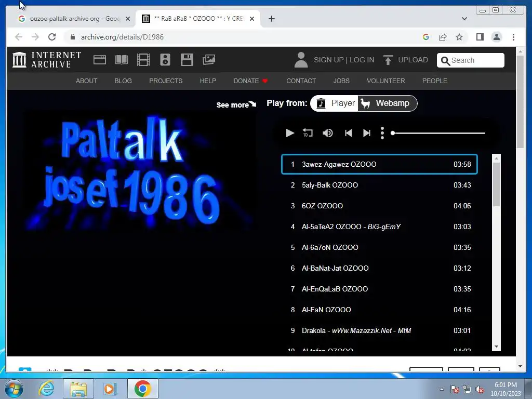The width and height of the screenshot is (532, 399).
Task: Open the Chrome three-dot menu
Action: (x=514, y=37)
